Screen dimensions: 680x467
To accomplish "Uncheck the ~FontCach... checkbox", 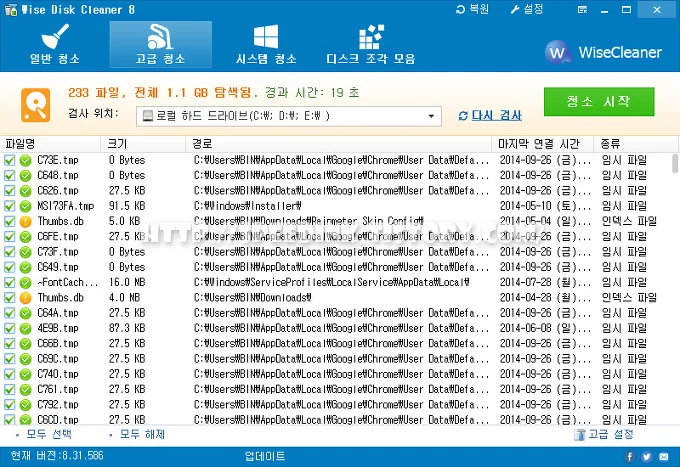I will [10, 283].
